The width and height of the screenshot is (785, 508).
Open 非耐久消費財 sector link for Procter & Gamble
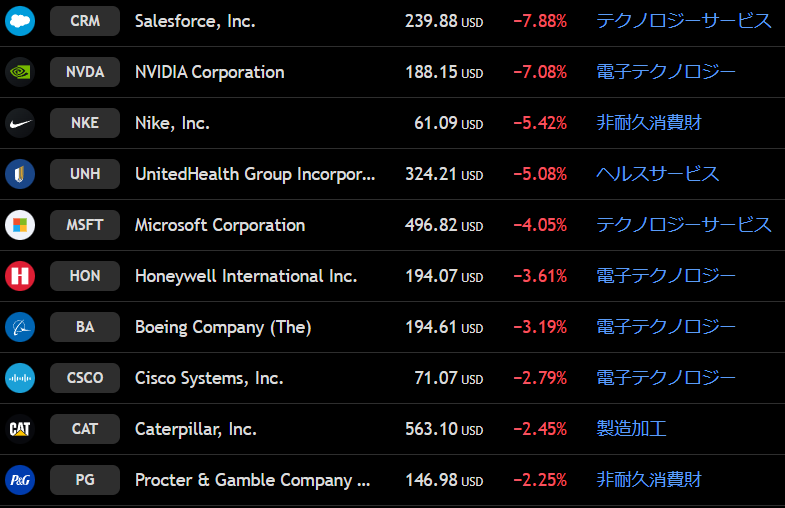pos(649,480)
